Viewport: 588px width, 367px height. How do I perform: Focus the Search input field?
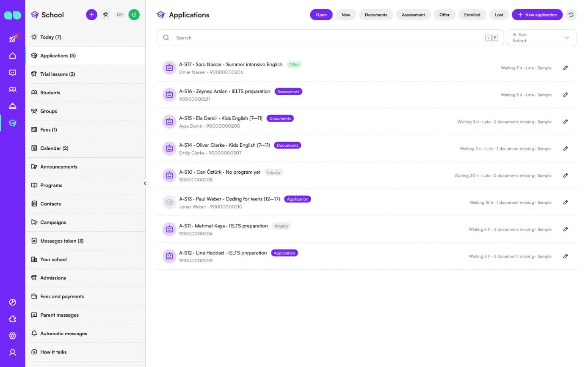pos(330,38)
